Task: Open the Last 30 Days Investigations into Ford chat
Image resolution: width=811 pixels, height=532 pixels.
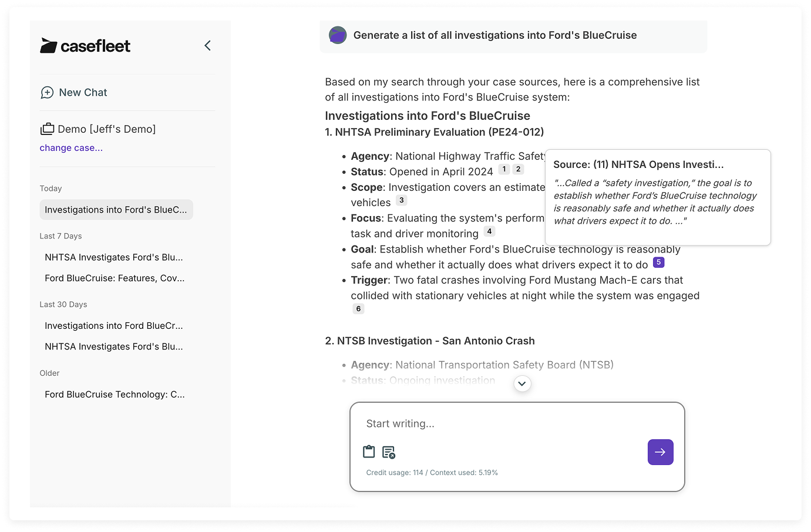Action: click(x=114, y=326)
